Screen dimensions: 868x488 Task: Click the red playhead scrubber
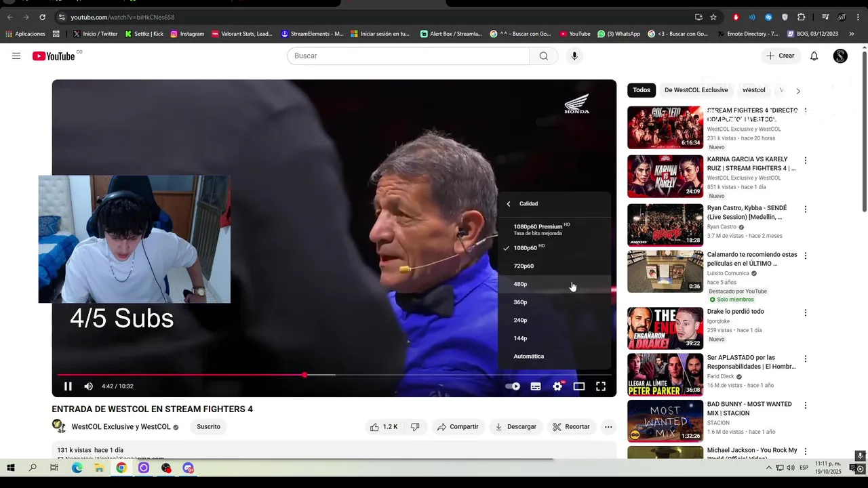[x=304, y=375]
